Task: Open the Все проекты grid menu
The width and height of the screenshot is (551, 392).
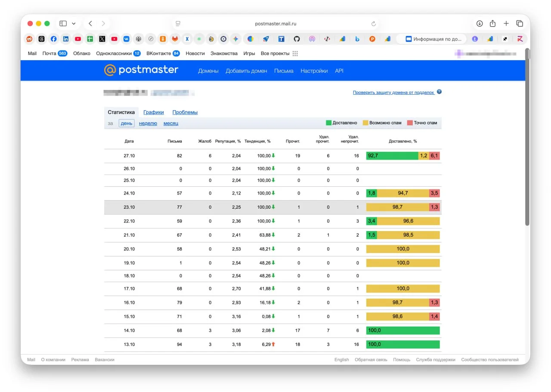Action: pos(295,54)
